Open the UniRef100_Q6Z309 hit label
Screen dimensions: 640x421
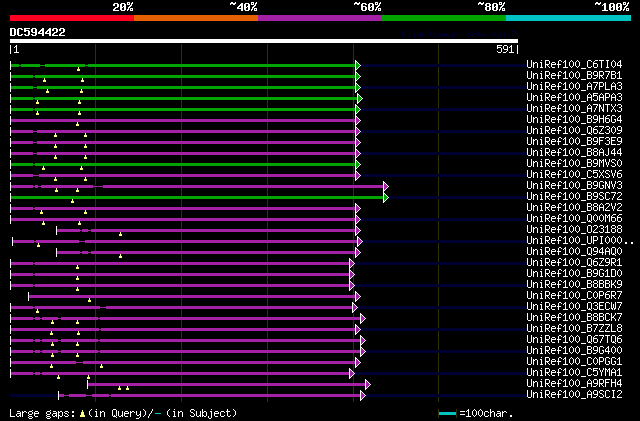(574, 131)
